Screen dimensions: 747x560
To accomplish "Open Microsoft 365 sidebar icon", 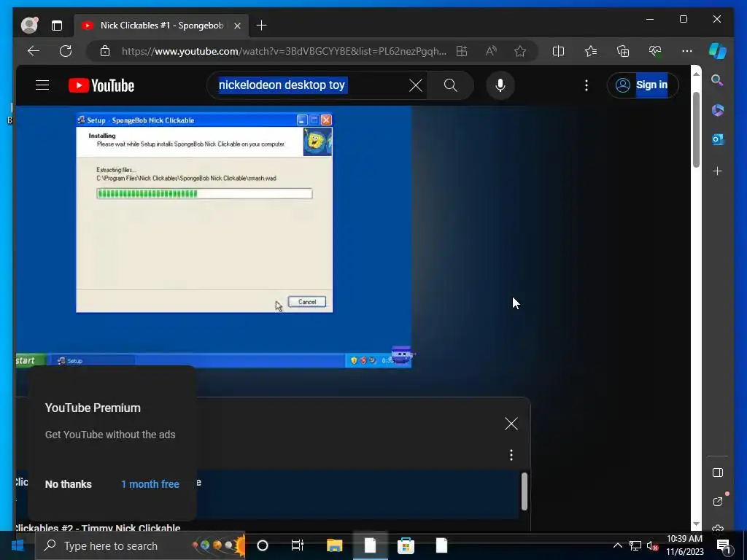I will pos(718,110).
